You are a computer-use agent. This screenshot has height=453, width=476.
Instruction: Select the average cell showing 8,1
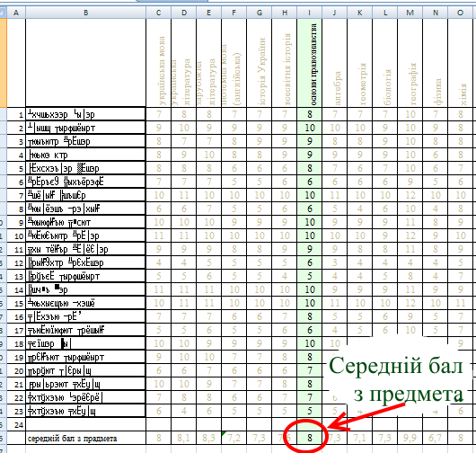coord(184,438)
